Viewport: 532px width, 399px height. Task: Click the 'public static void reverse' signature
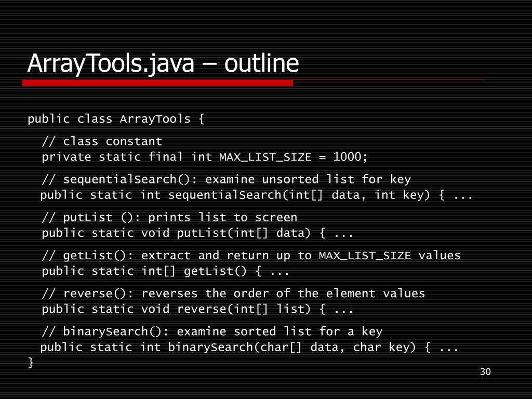(197, 309)
